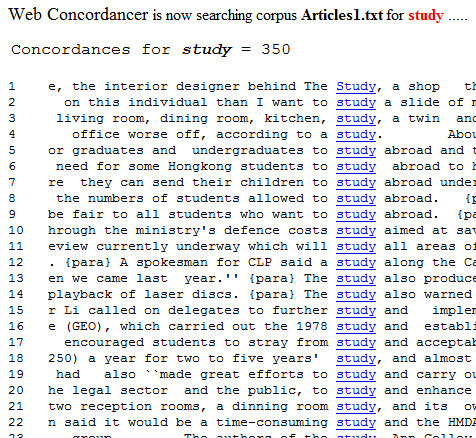The height and width of the screenshot is (438, 476).
Task: Open the study link in line 20
Action: (356, 391)
